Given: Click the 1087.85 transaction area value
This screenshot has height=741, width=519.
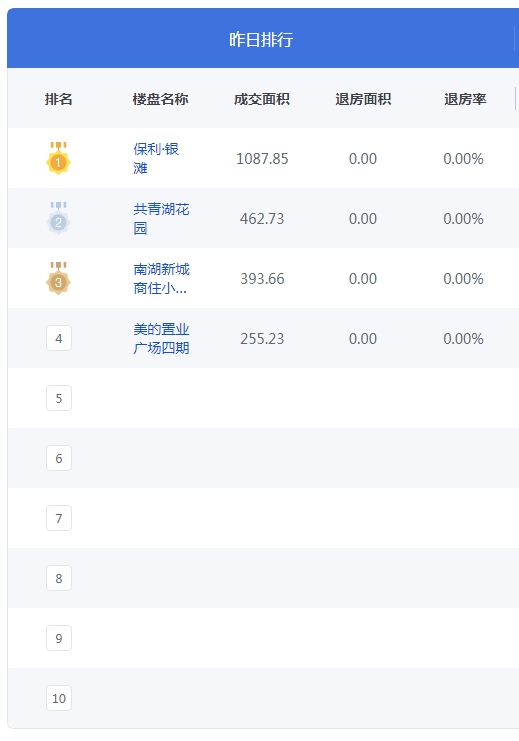Looking at the screenshot, I should 262,159.
